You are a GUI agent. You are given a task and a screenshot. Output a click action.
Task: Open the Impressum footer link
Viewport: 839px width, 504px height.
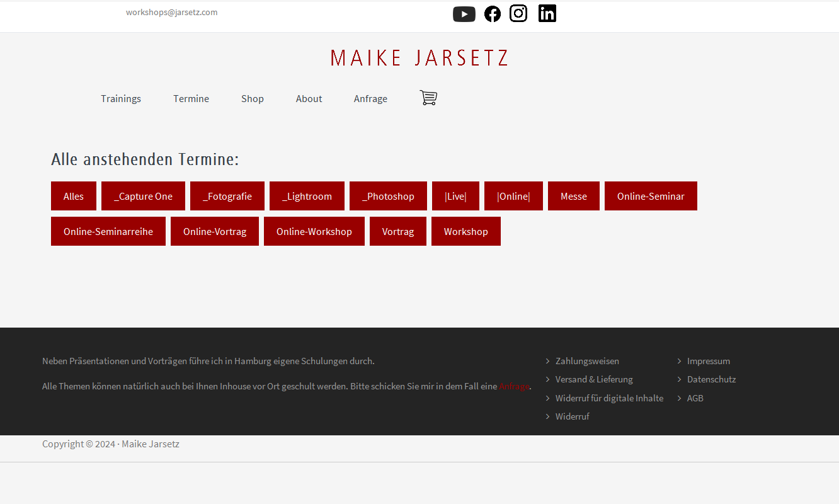(x=709, y=361)
